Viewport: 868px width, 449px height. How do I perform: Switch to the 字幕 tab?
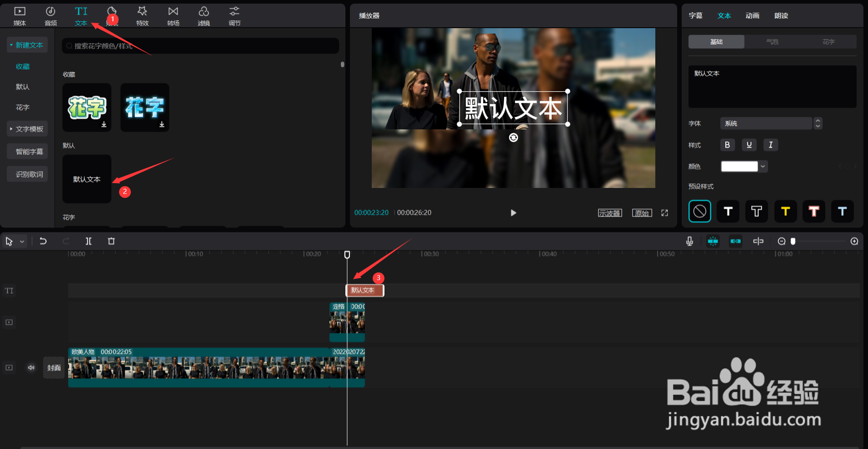coord(695,16)
